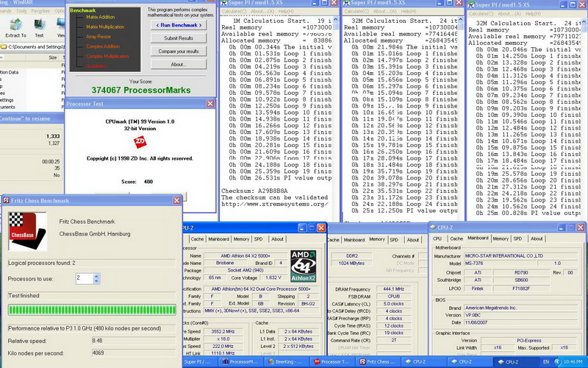This screenshot has height=368, width=588.
Task: Open Help(H) menu in the rightmost Super PI window
Action: (533, 13)
